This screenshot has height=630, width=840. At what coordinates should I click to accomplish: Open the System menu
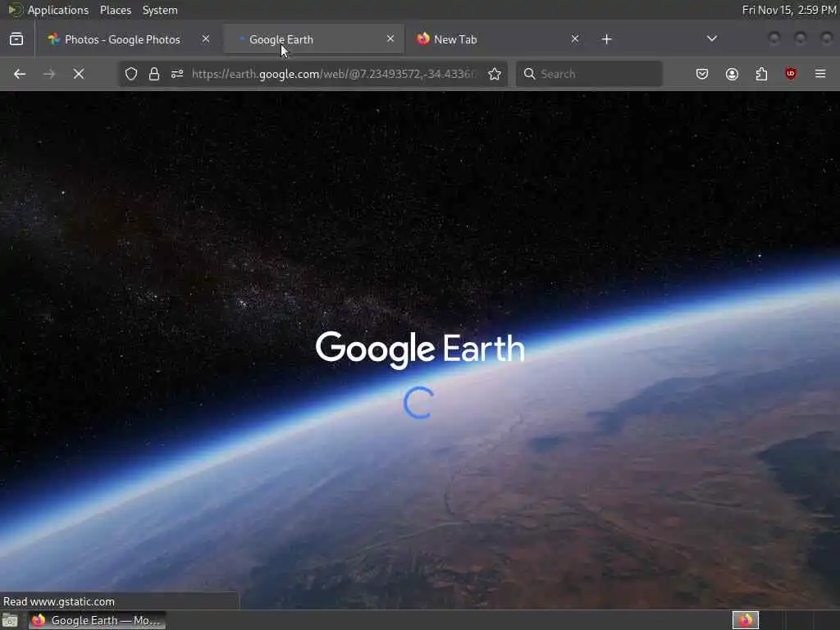160,10
